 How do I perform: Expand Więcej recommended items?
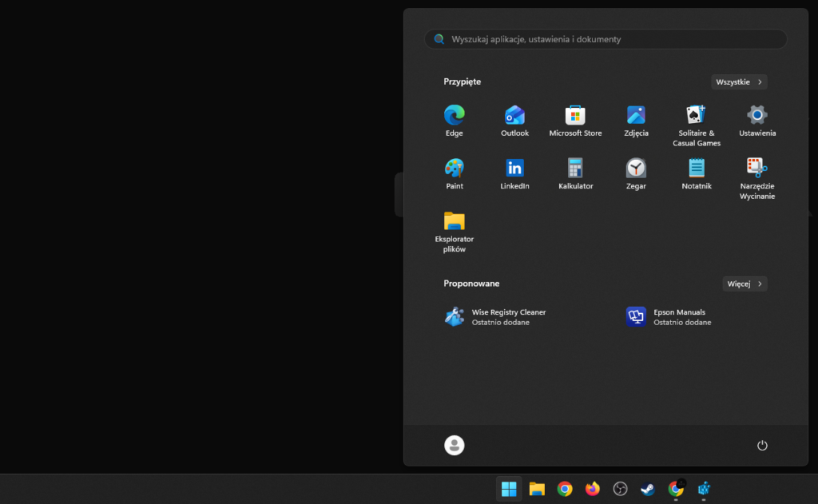click(745, 284)
